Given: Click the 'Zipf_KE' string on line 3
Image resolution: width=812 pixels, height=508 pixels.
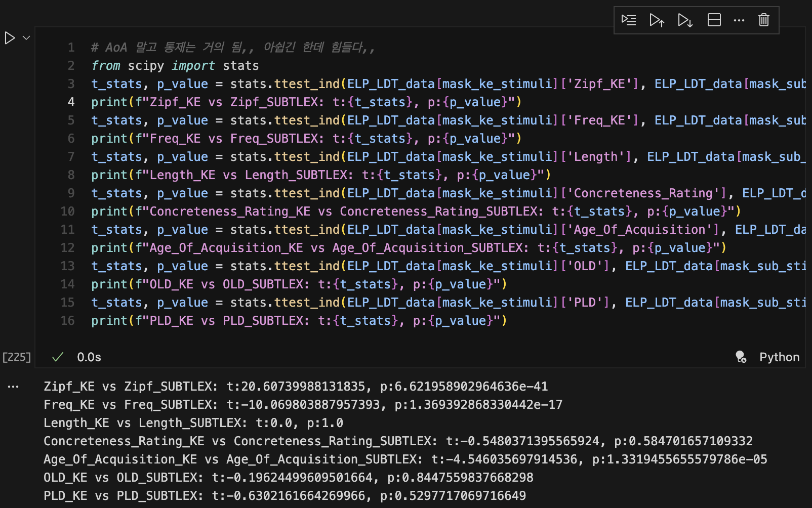Looking at the screenshot, I should [599, 84].
